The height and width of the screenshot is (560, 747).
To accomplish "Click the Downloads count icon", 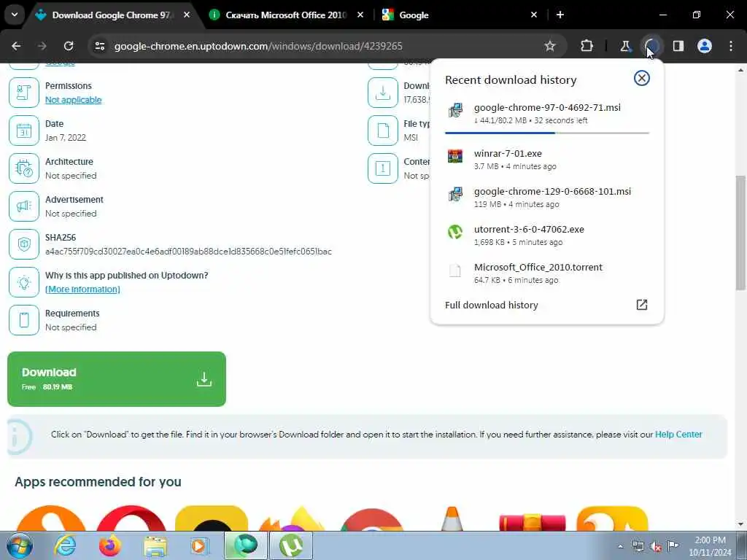I will pos(382,93).
